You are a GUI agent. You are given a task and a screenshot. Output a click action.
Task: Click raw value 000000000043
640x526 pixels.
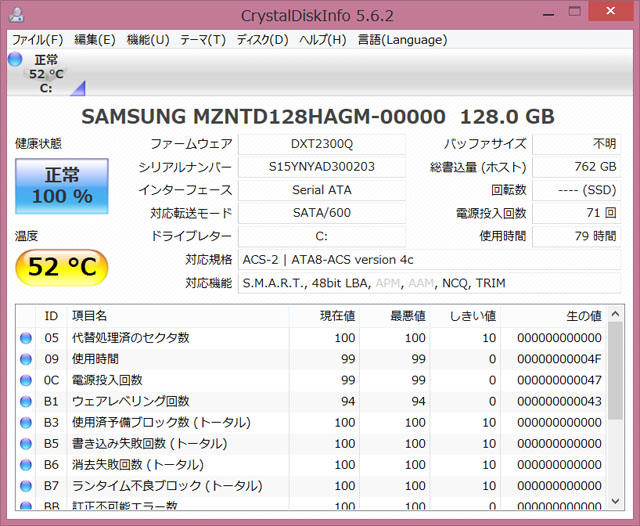[x=559, y=402]
